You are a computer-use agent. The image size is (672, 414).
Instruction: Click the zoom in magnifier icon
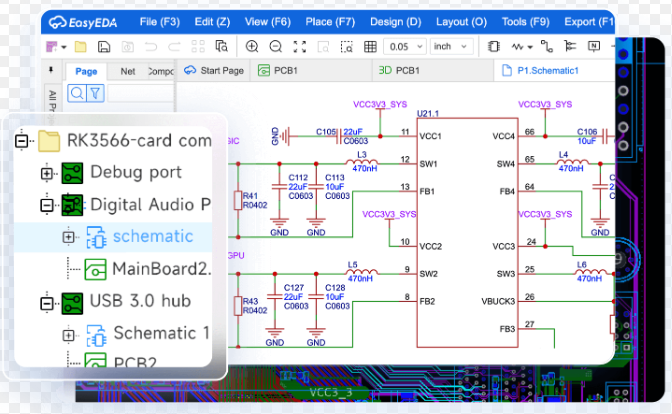252,46
